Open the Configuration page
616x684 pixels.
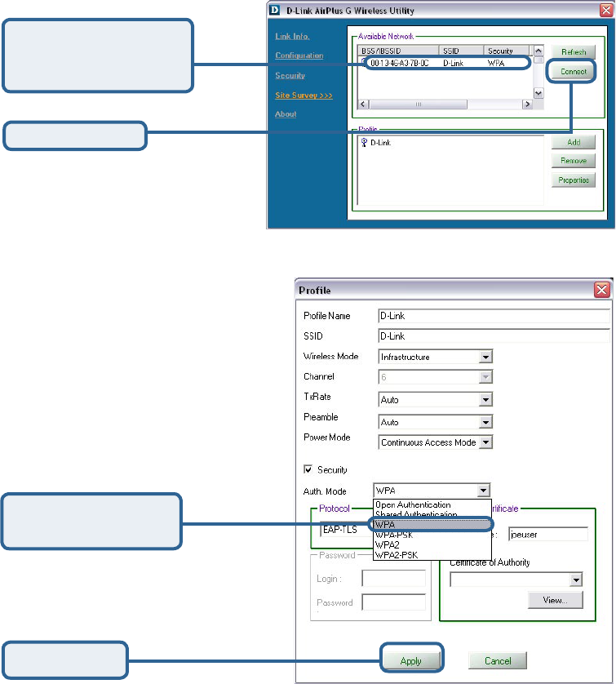coord(299,56)
